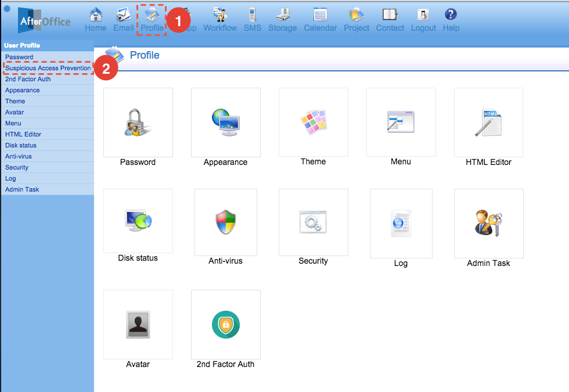This screenshot has width=569, height=392.
Task: Click the Email text label in navigation
Action: 123,28
